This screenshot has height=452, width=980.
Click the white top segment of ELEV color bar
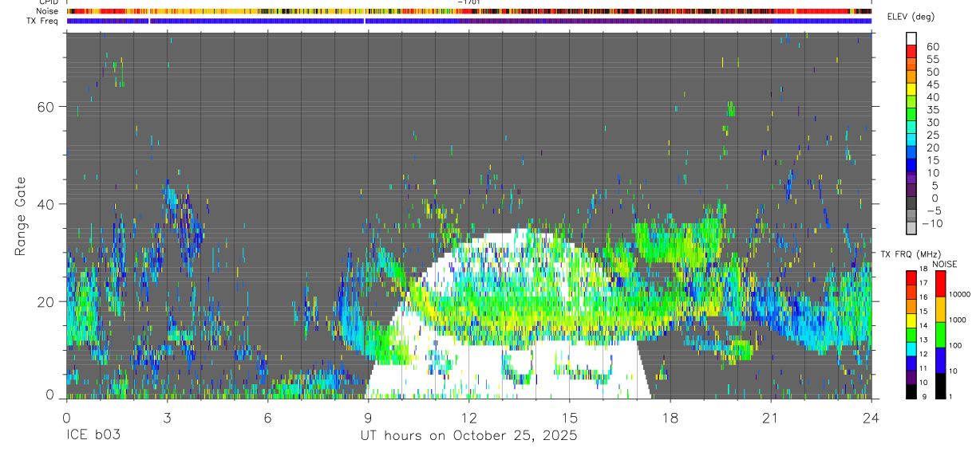911,38
